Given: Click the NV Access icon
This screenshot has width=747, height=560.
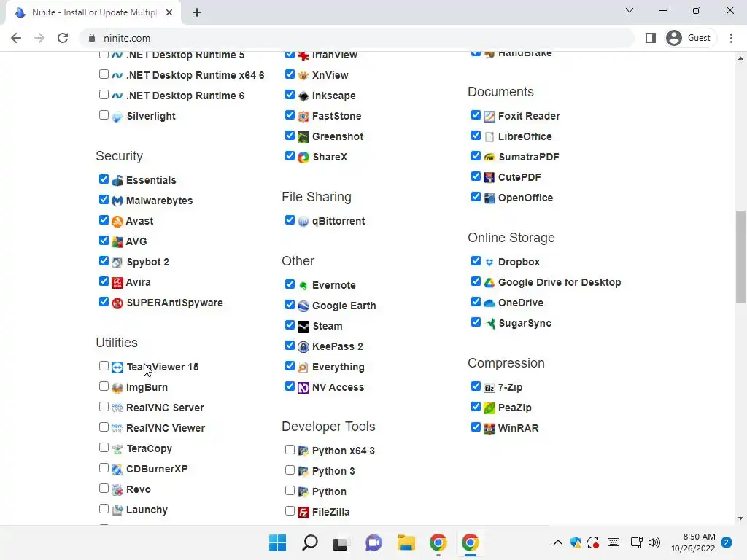Looking at the screenshot, I should (x=303, y=388).
